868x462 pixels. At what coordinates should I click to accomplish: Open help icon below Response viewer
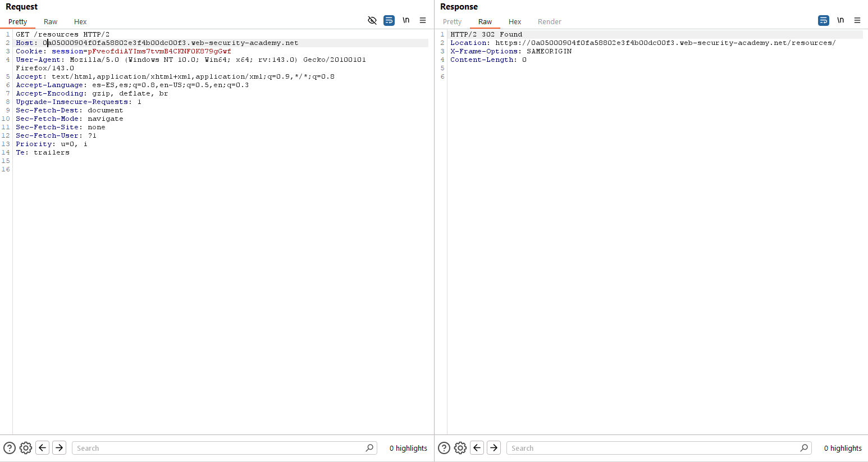tap(444, 448)
